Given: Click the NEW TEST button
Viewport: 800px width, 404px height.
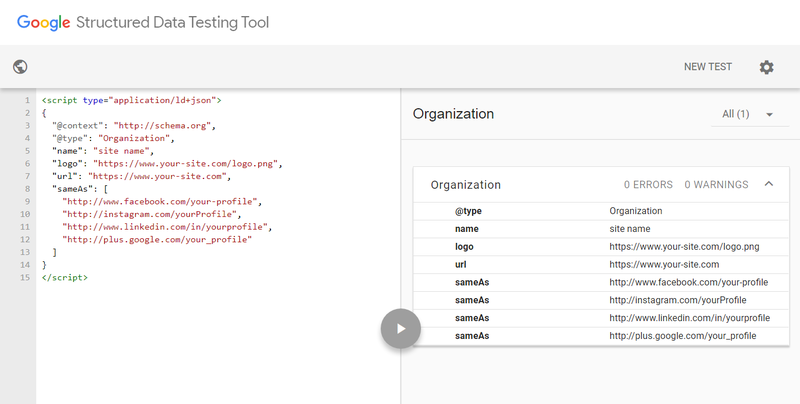Looking at the screenshot, I should (707, 67).
